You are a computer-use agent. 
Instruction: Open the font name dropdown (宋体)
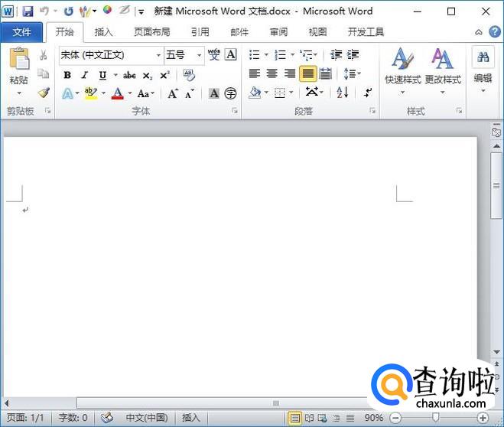158,55
